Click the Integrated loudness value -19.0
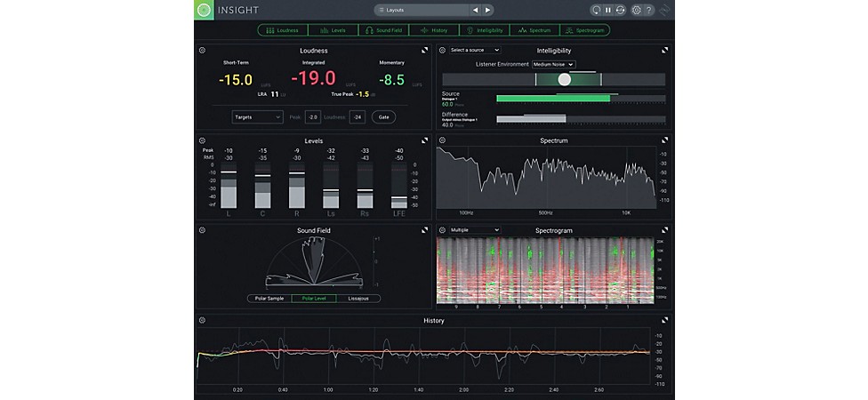The width and height of the screenshot is (868, 400). (313, 78)
